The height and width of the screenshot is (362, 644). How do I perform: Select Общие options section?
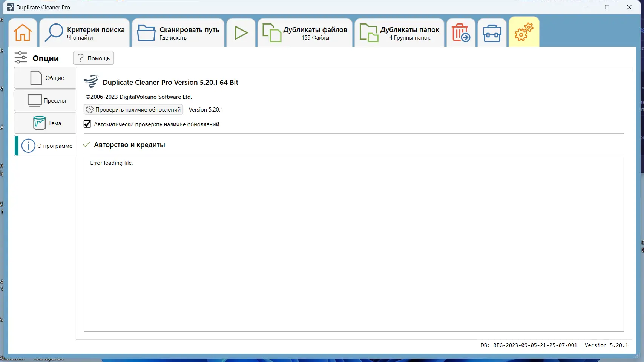click(x=45, y=78)
